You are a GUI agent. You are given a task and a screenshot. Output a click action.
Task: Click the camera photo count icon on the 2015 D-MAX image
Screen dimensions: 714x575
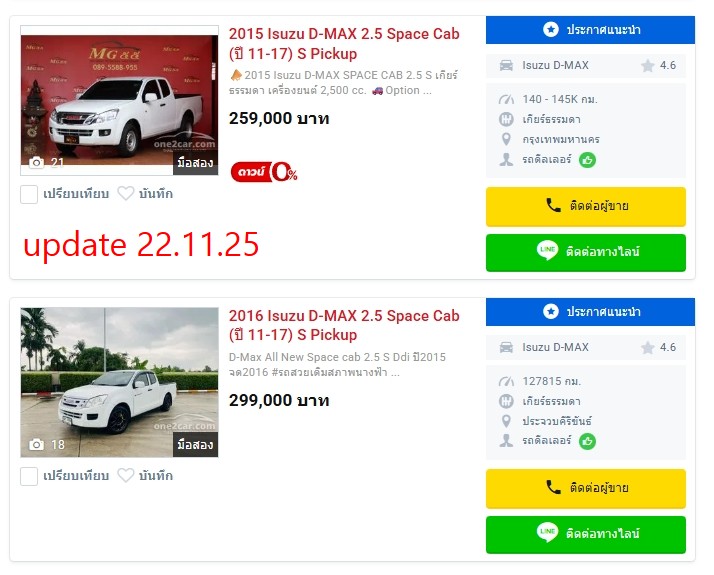(36, 163)
